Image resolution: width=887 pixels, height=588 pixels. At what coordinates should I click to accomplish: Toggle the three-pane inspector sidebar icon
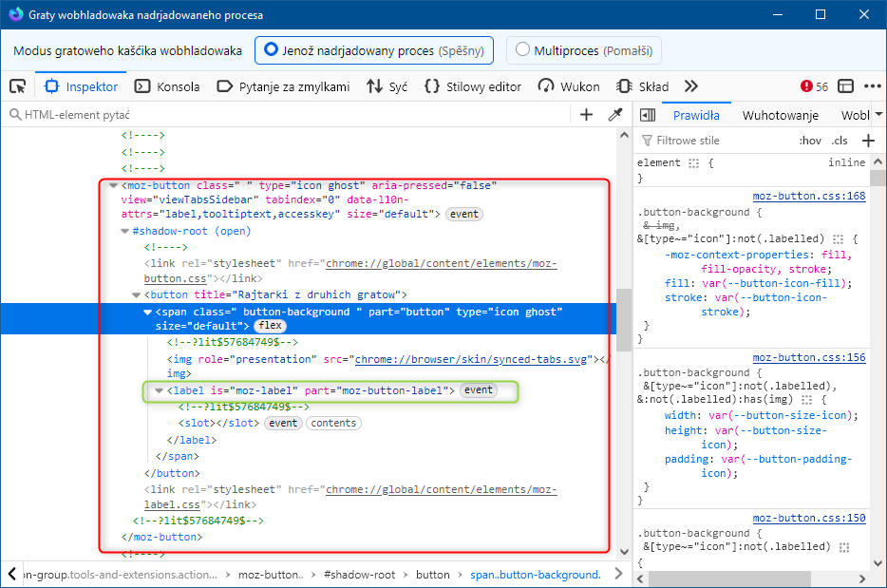[x=648, y=115]
